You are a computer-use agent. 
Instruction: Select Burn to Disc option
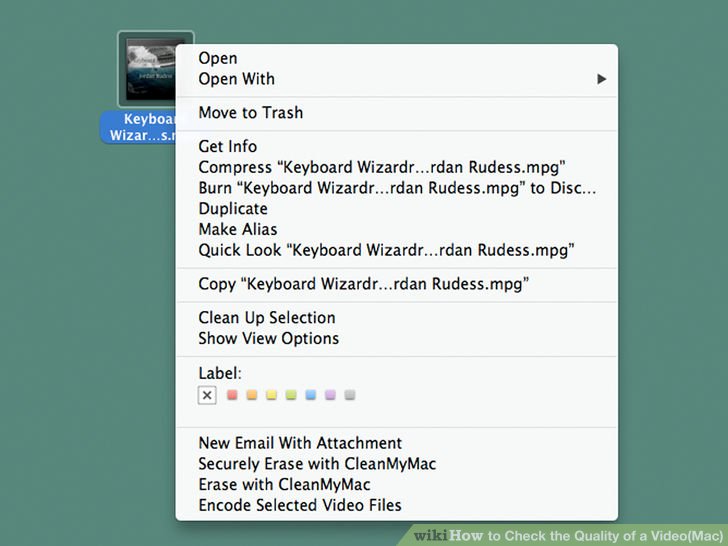pyautogui.click(x=397, y=188)
